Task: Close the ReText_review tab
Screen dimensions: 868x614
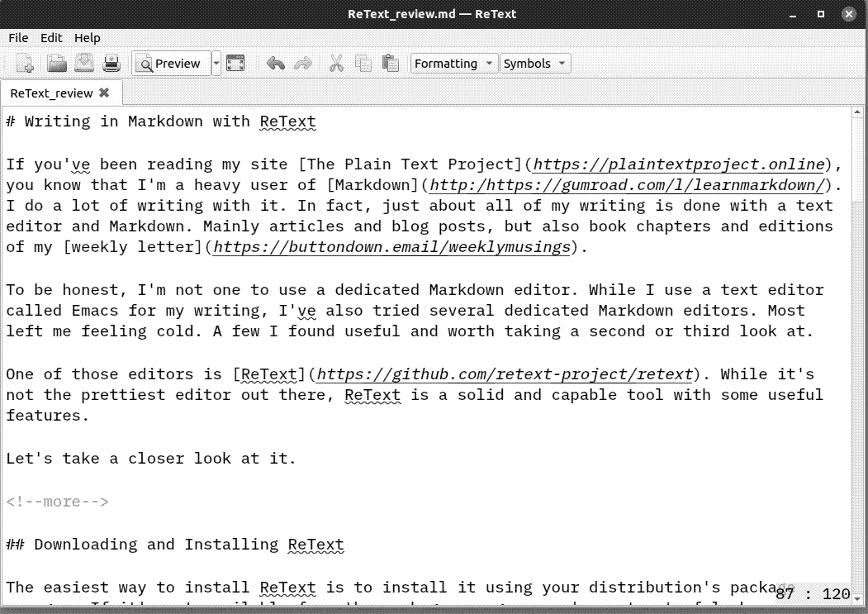Action: [x=104, y=93]
